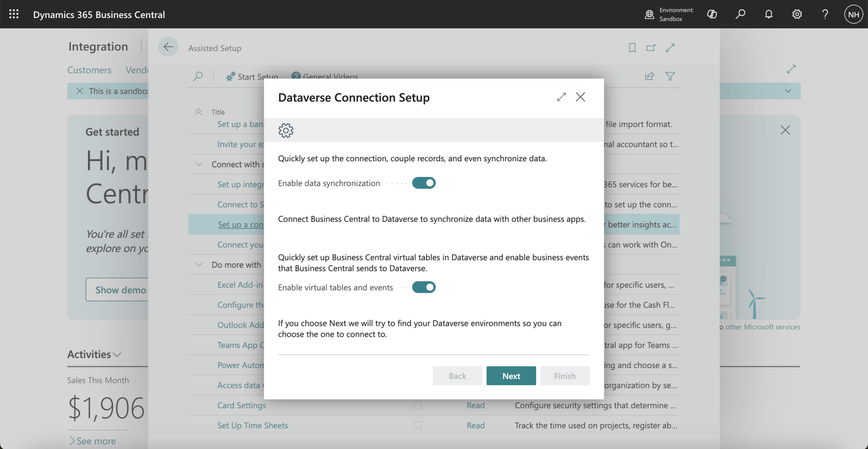Open the Teams App setup row
868x449 pixels.
[241, 345]
